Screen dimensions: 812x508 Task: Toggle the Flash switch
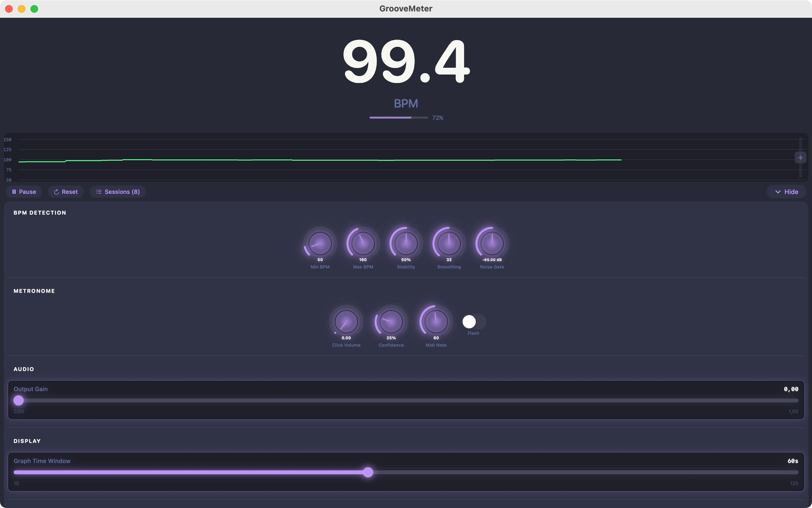pyautogui.click(x=474, y=322)
